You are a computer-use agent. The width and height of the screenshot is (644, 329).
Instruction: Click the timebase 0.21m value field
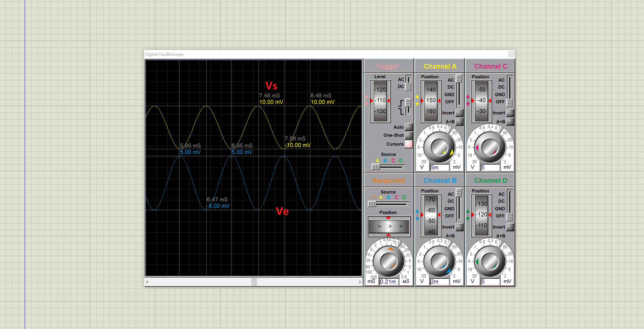pos(388,282)
